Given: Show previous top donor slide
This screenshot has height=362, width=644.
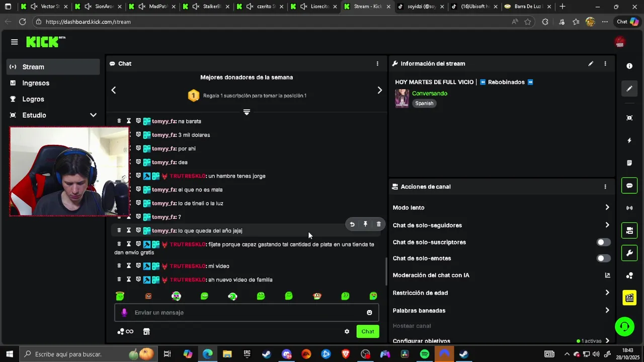Looking at the screenshot, I should [114, 90].
